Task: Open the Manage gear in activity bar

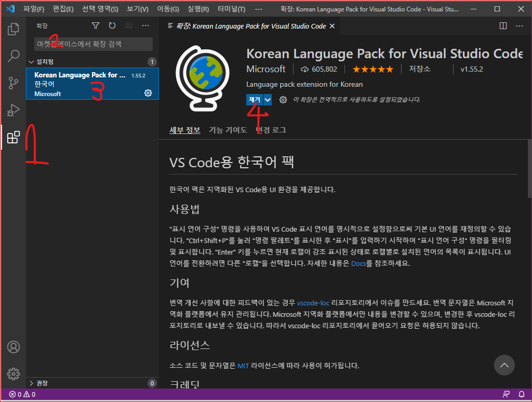Action: pyautogui.click(x=13, y=374)
